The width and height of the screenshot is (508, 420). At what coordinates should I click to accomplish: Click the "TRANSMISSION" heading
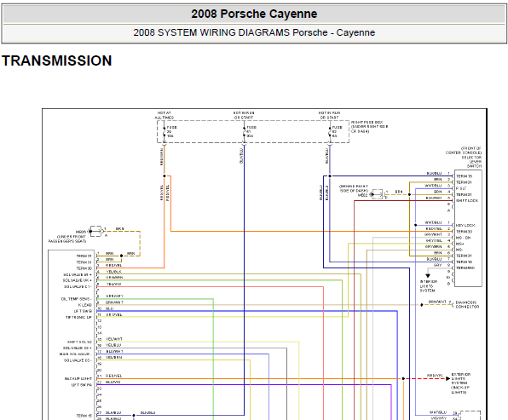point(57,60)
